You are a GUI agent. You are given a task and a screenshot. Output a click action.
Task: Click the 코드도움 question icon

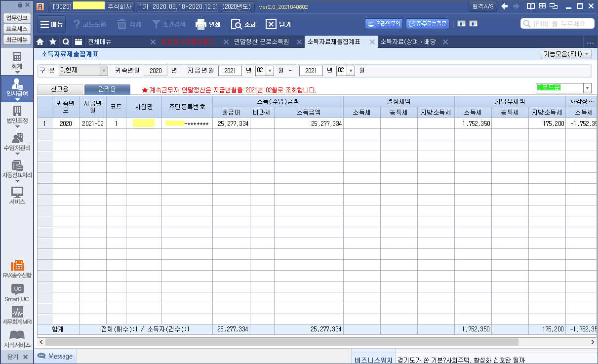pyautogui.click(x=89, y=24)
